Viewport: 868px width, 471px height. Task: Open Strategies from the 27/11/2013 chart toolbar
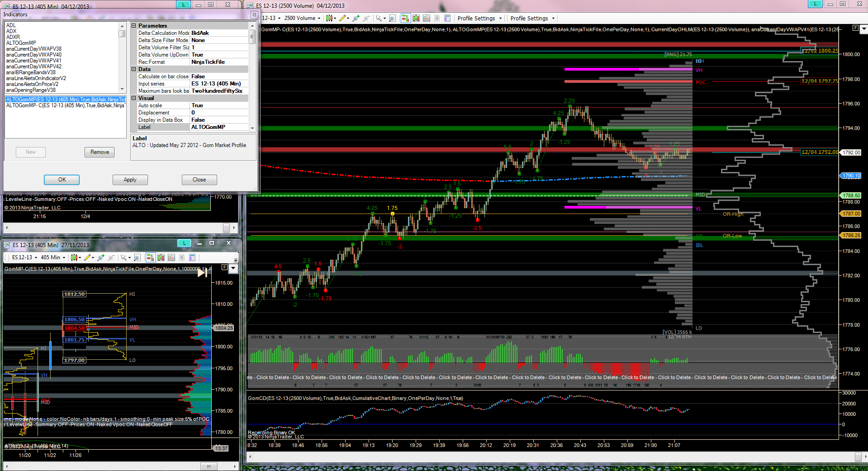[182, 257]
